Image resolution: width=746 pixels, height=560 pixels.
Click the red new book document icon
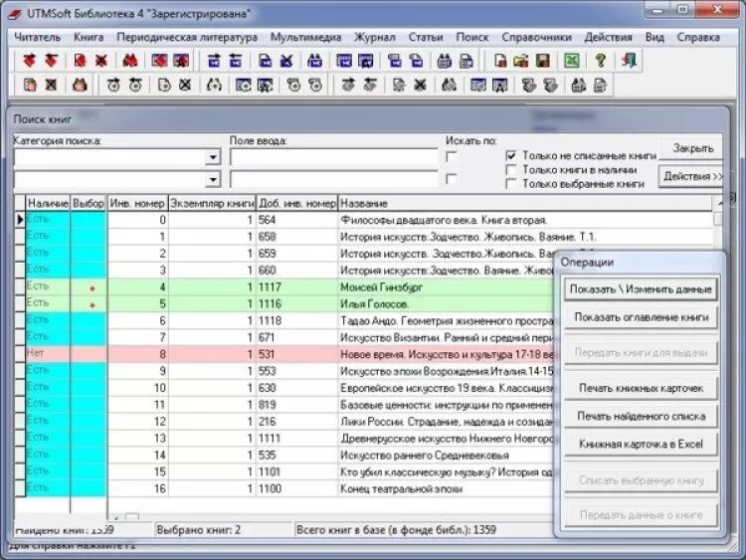click(x=80, y=61)
